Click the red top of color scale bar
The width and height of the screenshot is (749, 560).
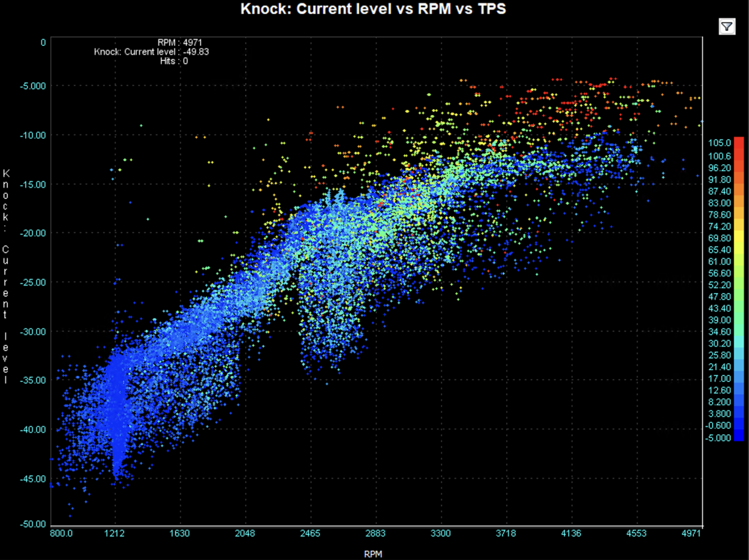tap(739, 143)
